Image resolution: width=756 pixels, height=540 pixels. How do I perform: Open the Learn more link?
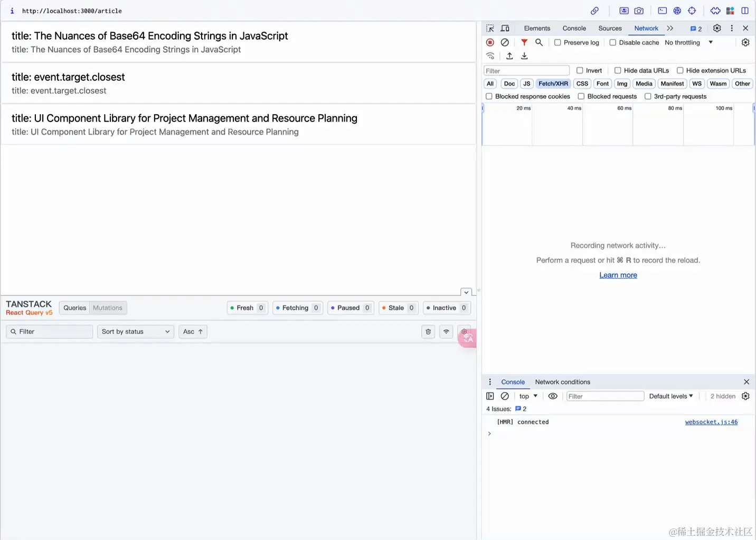coord(618,275)
